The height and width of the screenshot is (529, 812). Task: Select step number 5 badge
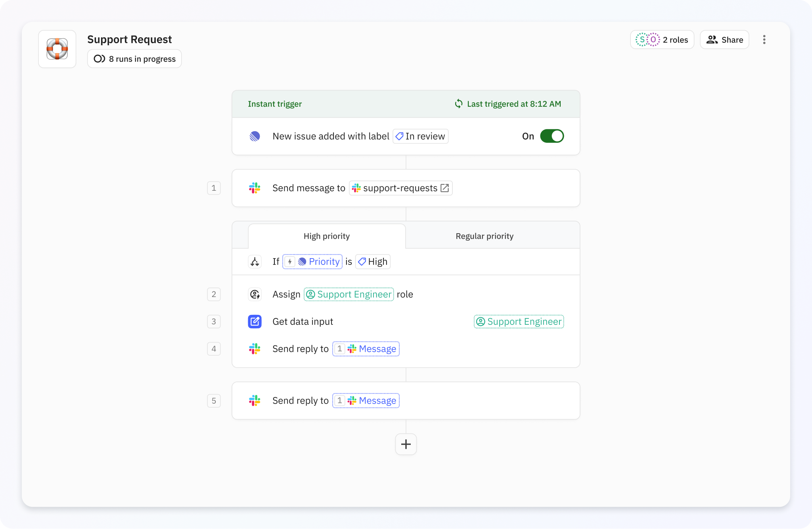pyautogui.click(x=214, y=401)
